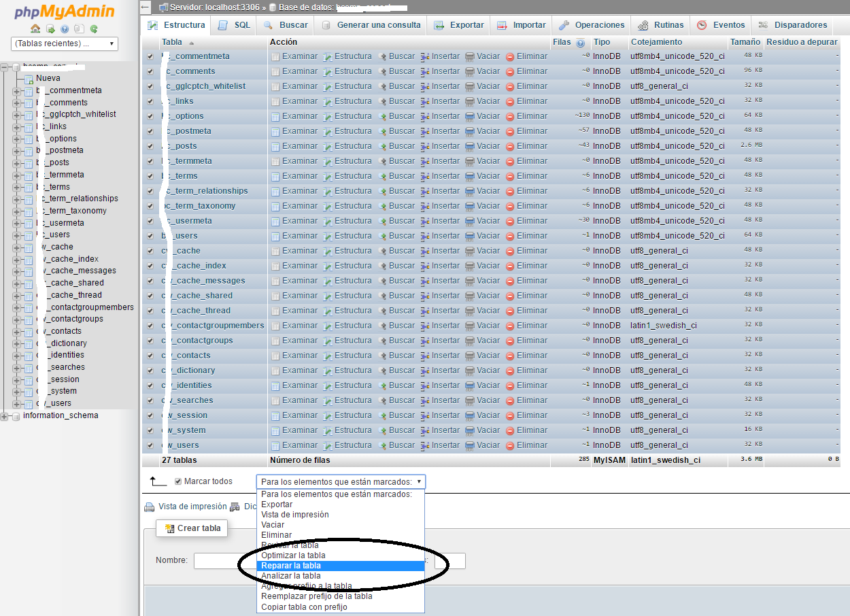Click the logout icon beside the house
The image size is (850, 616).
50,29
